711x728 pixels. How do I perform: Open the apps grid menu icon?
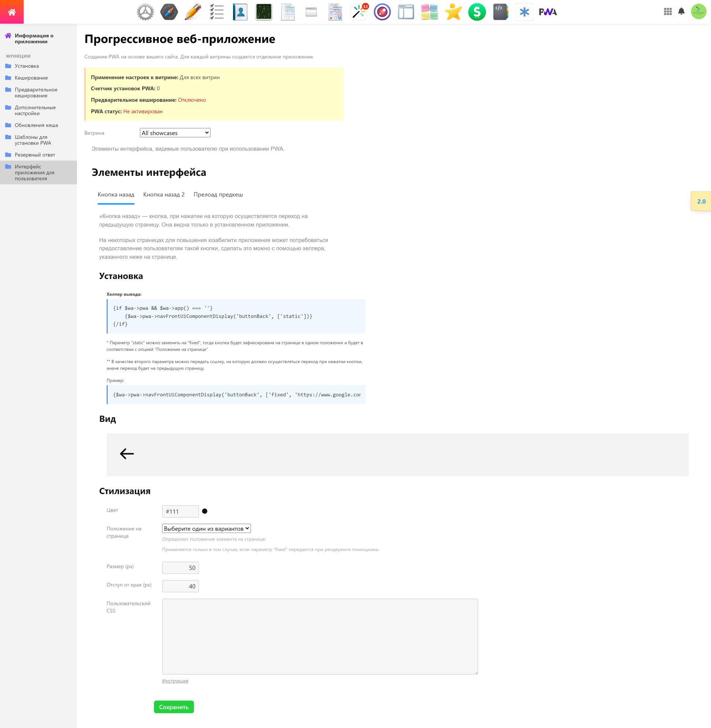668,12
